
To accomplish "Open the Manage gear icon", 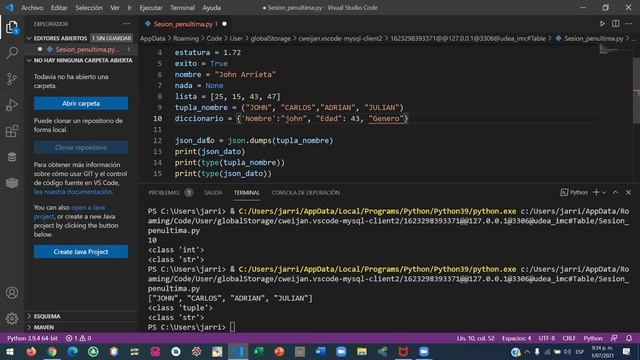I will coord(12,318).
